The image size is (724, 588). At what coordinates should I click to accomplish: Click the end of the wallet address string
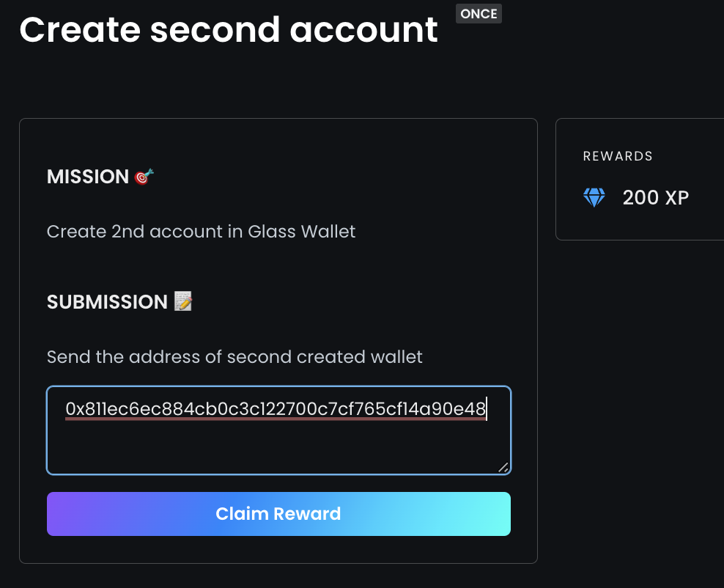[486, 409]
